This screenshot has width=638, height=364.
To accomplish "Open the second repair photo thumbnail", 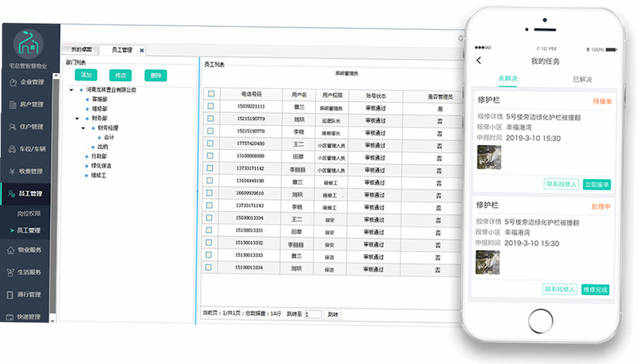I will coord(487,262).
